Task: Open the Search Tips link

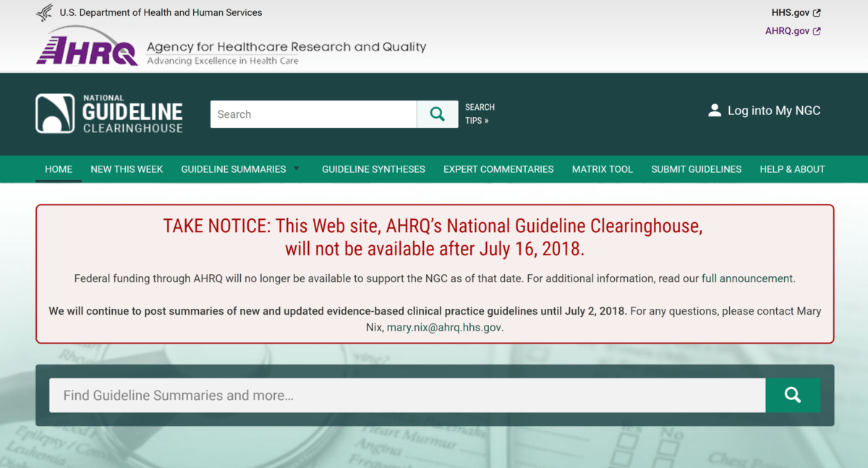Action: tap(479, 114)
